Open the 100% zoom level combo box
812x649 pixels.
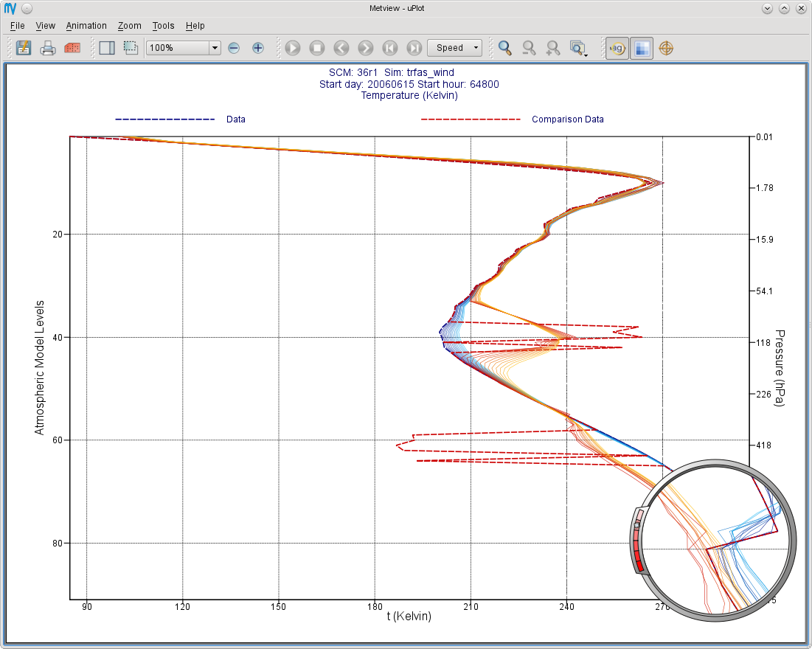[184, 48]
